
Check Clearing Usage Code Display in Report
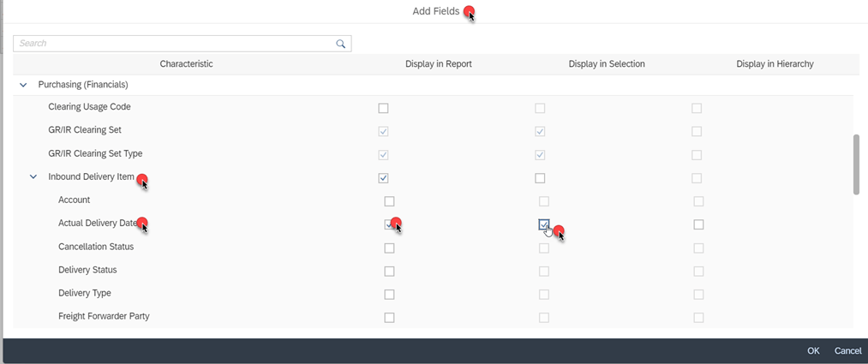[x=383, y=108]
